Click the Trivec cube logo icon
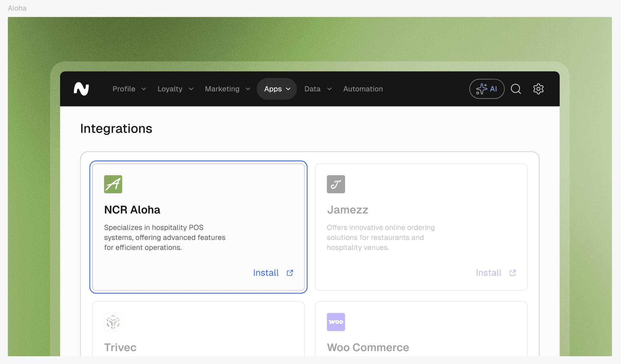 pyautogui.click(x=113, y=322)
